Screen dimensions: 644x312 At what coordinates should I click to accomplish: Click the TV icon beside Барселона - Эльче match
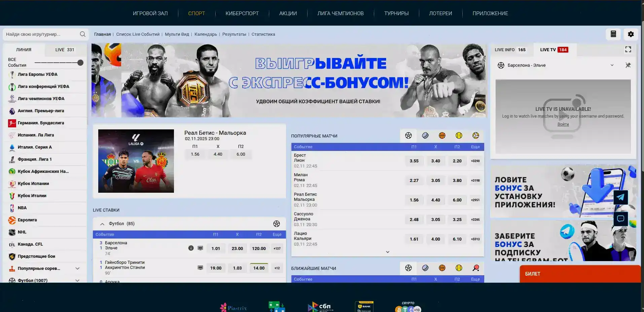(201, 248)
